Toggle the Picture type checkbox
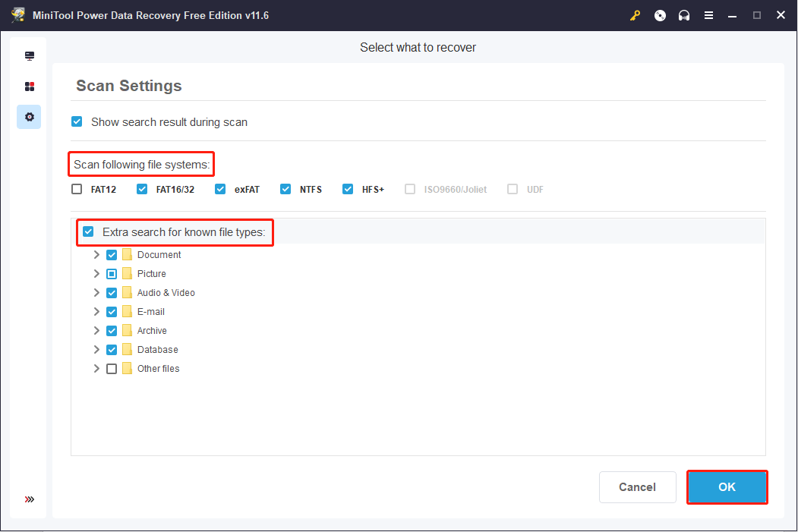 click(112, 274)
